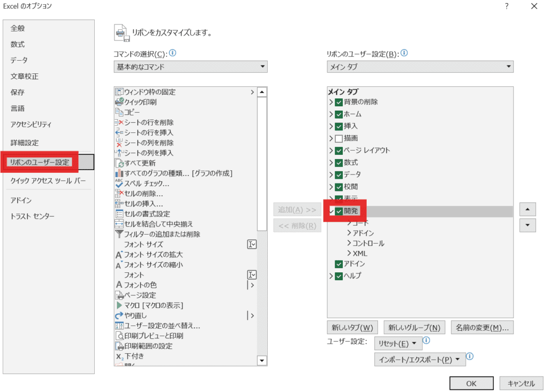Expand the コントロール group under 開発
Viewport: 545px width, 392px height.
349,243
